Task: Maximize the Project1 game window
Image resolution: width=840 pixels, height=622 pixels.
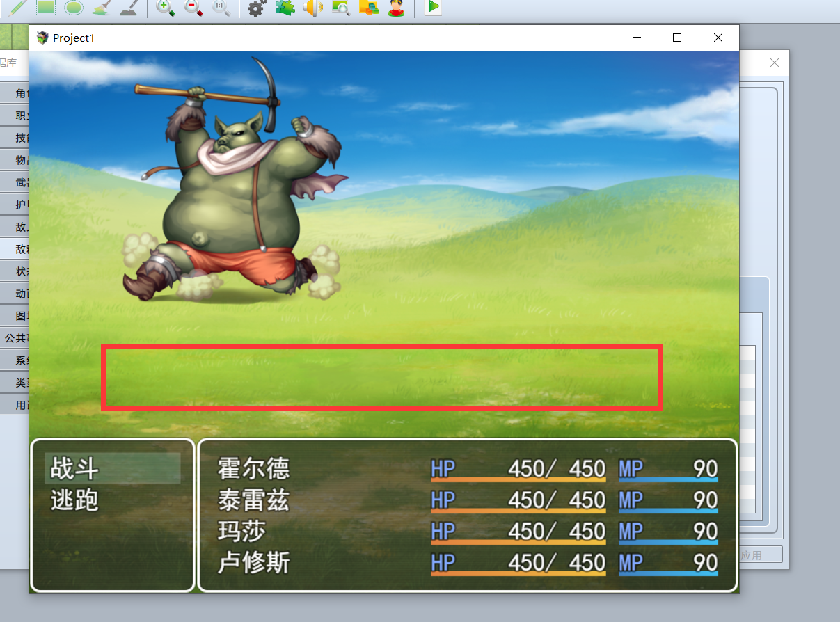Action: 677,38
